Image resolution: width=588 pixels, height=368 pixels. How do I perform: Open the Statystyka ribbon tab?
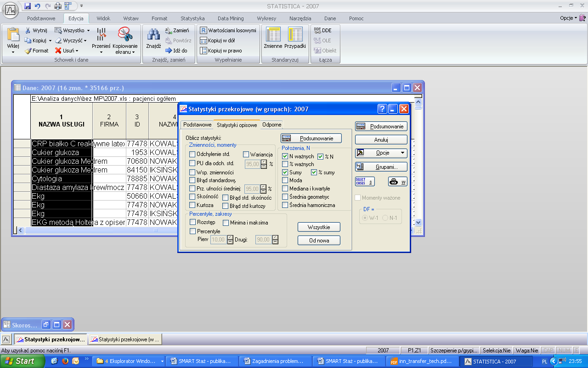[x=192, y=18]
